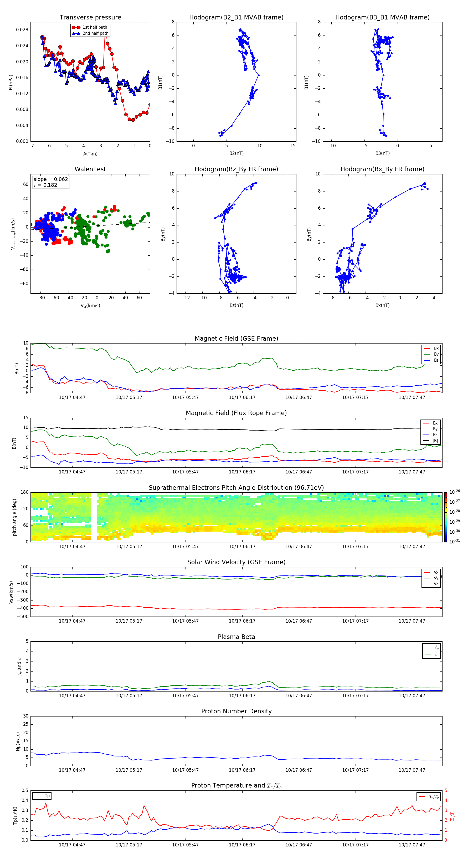Image resolution: width=473 pixels, height=868 pixels.
Task: Click the "Transverse pressure" plot title
Action: pyautogui.click(x=90, y=18)
